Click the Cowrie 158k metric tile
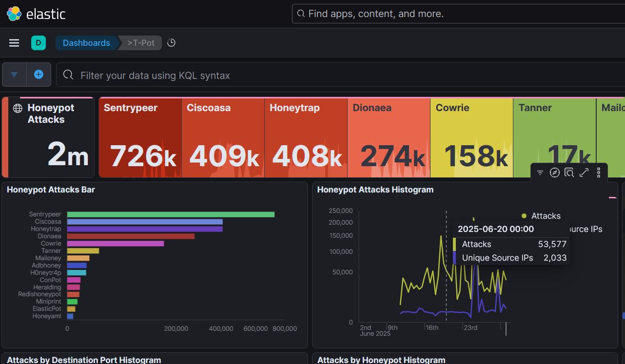 [471, 137]
